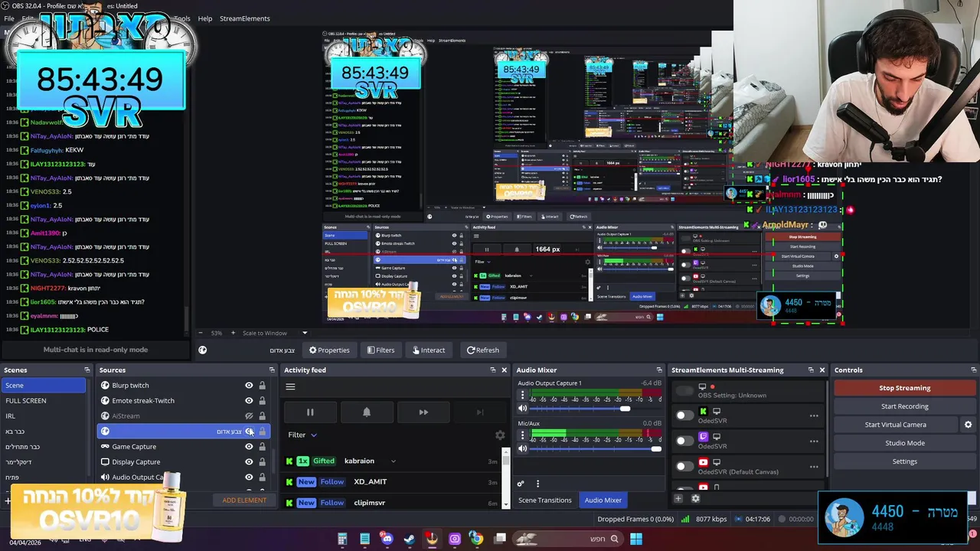Open OBS Settings from Controls
This screenshot has height=551, width=980.
(x=904, y=461)
